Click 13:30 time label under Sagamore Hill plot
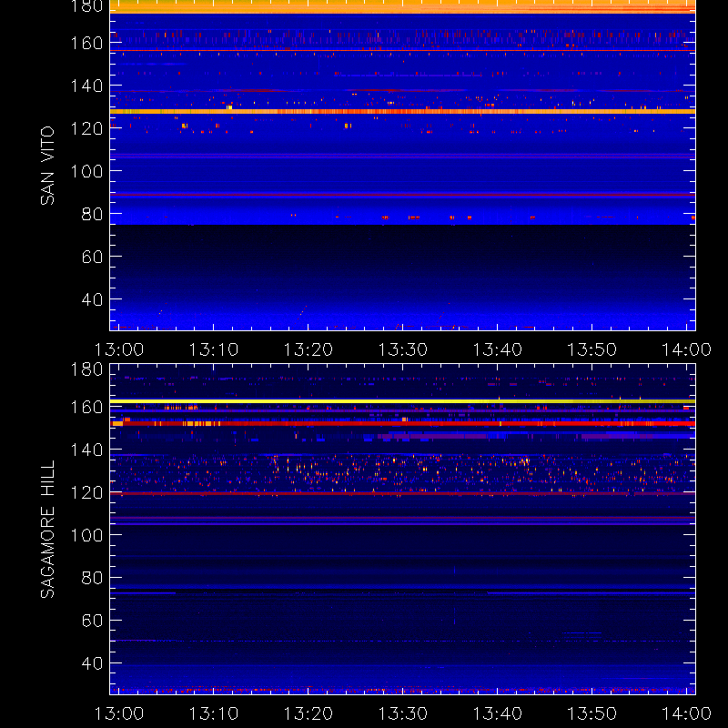 click(x=403, y=713)
